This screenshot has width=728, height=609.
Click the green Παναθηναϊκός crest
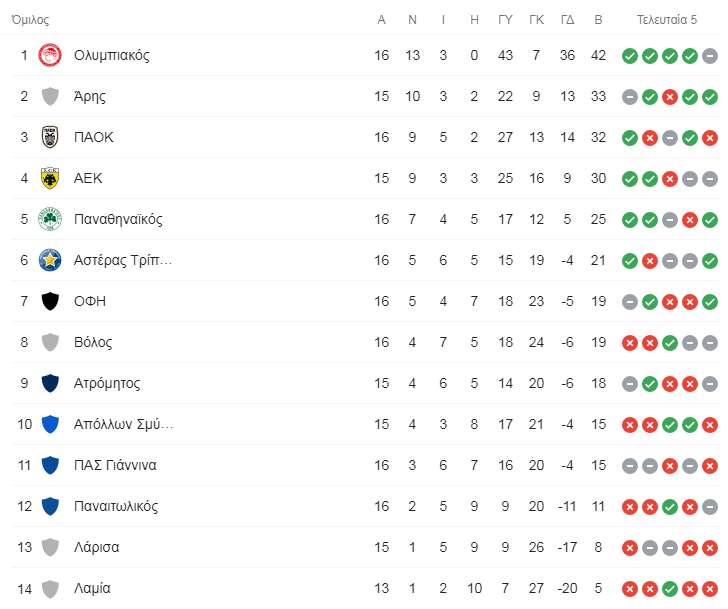(50, 219)
